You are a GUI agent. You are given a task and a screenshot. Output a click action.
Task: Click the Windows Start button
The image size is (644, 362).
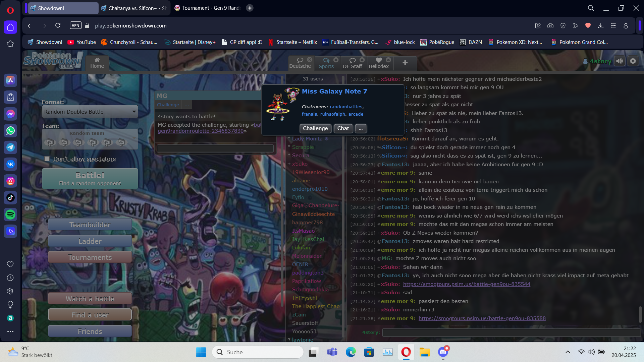201,352
